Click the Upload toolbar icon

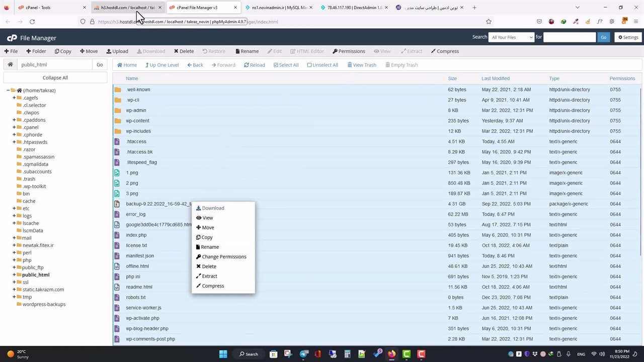[117, 51]
